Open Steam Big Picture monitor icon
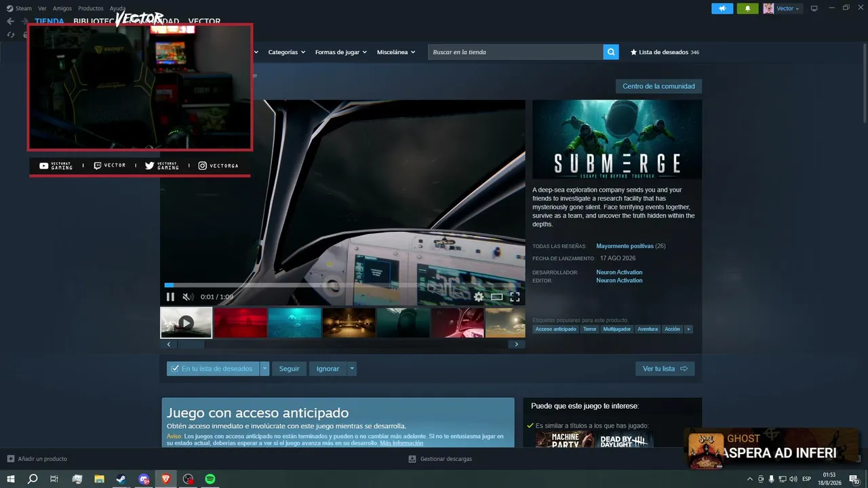This screenshot has height=488, width=868. click(x=814, y=8)
